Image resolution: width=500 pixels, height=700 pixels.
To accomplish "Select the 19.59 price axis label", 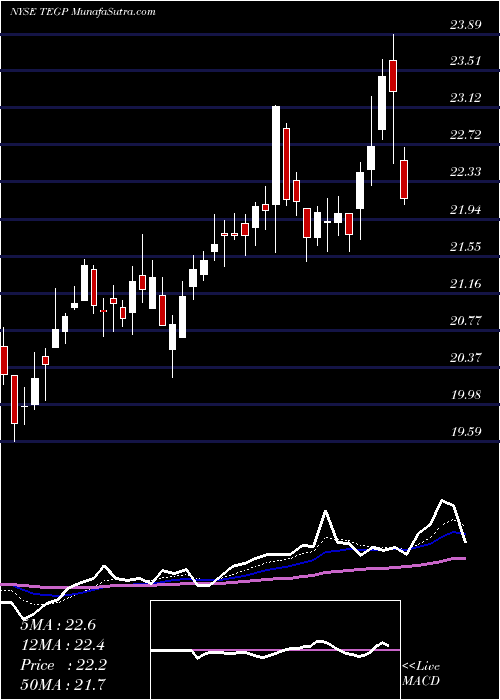I will [466, 431].
